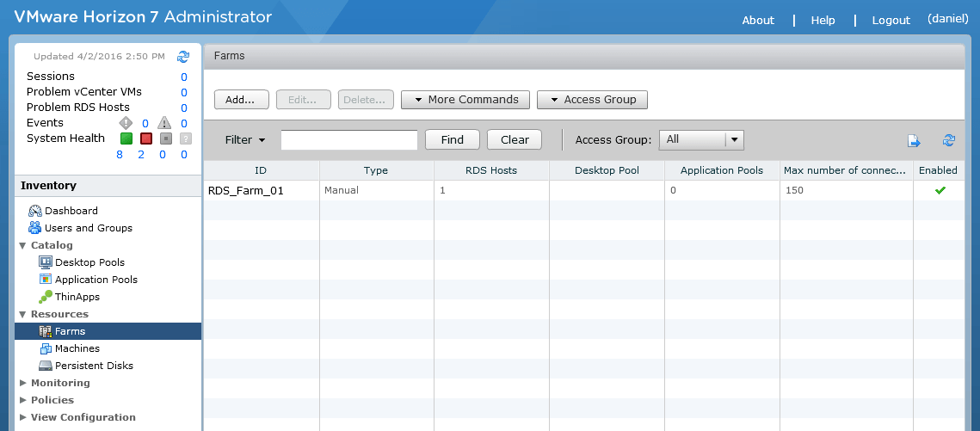980x431 pixels.
Task: Sort by the Application Pools column header
Action: point(722,170)
